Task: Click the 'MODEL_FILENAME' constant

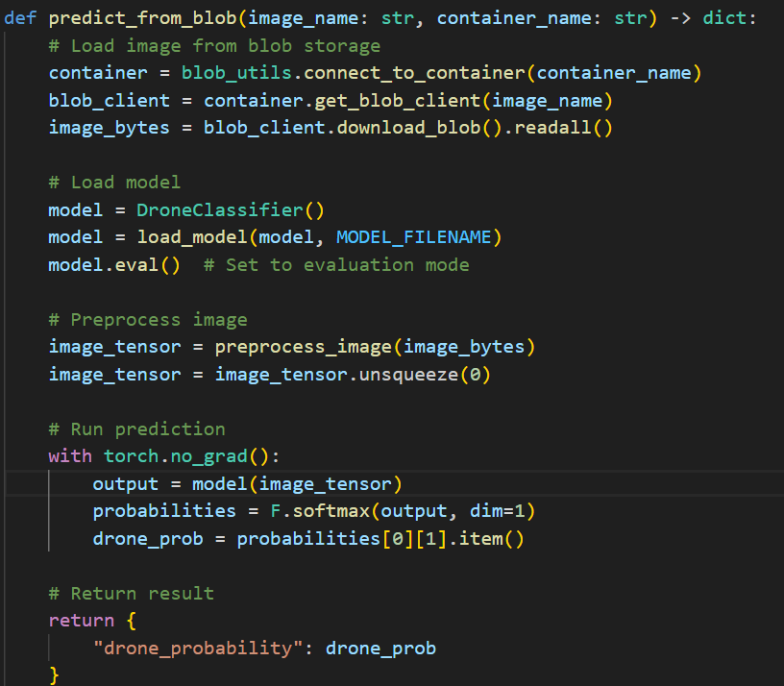Action: click(414, 237)
